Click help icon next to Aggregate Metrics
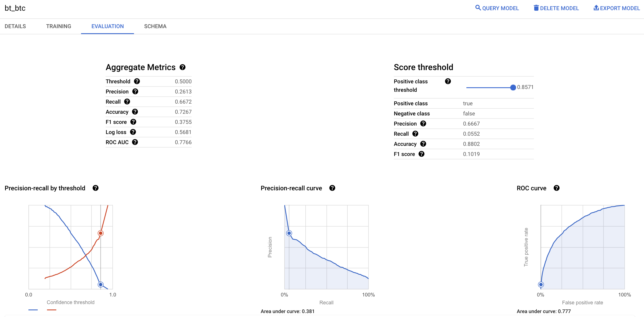This screenshot has width=644, height=317. (x=182, y=67)
